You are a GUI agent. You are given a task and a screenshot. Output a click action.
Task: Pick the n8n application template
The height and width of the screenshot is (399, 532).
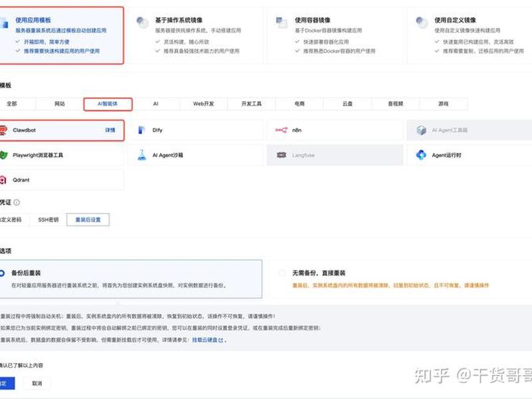(335, 130)
